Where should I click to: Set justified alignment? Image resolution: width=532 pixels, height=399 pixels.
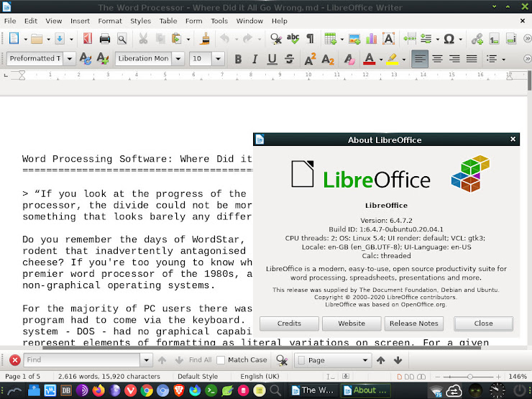[x=472, y=59]
